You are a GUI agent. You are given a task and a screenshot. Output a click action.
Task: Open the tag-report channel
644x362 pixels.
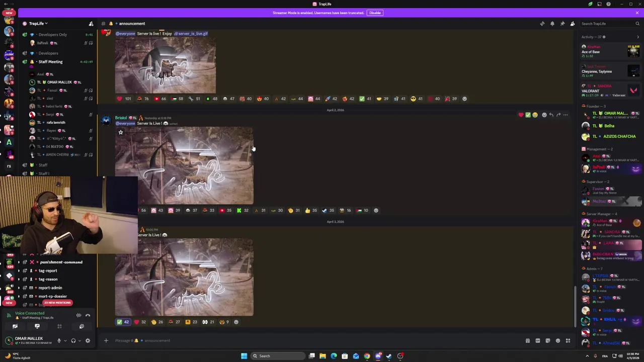[58, 271]
